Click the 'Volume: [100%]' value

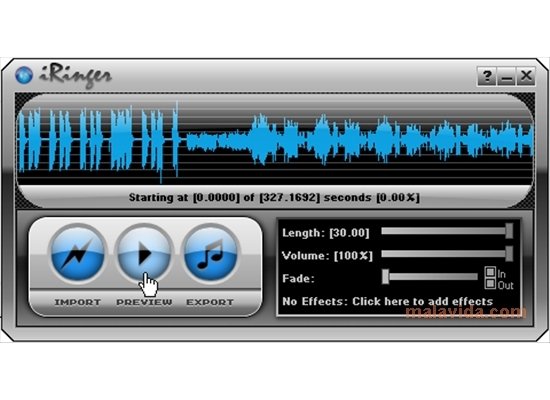coord(327,255)
